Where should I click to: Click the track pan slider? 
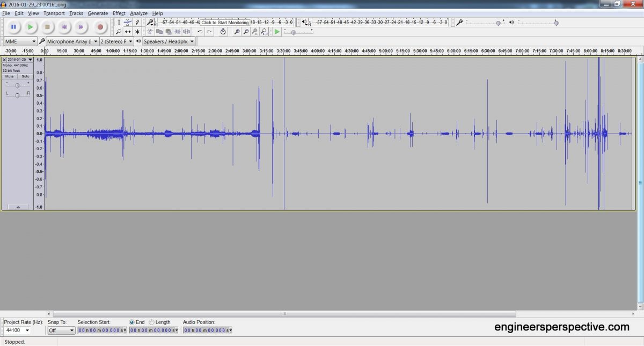(x=18, y=95)
